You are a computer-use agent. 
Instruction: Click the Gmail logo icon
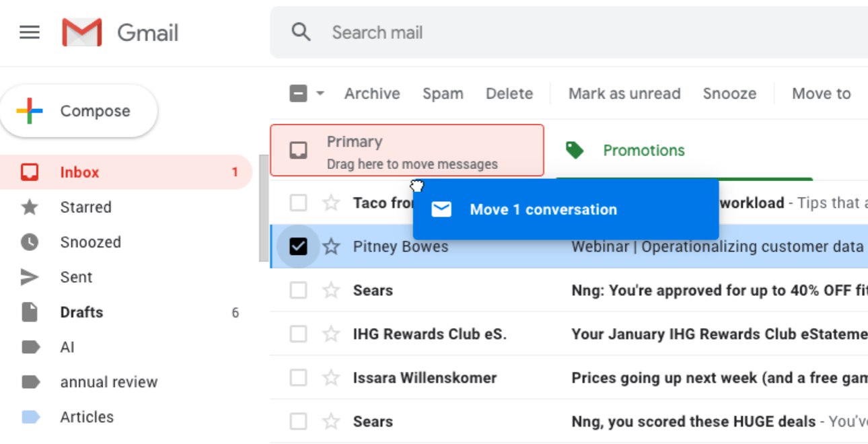tap(82, 32)
